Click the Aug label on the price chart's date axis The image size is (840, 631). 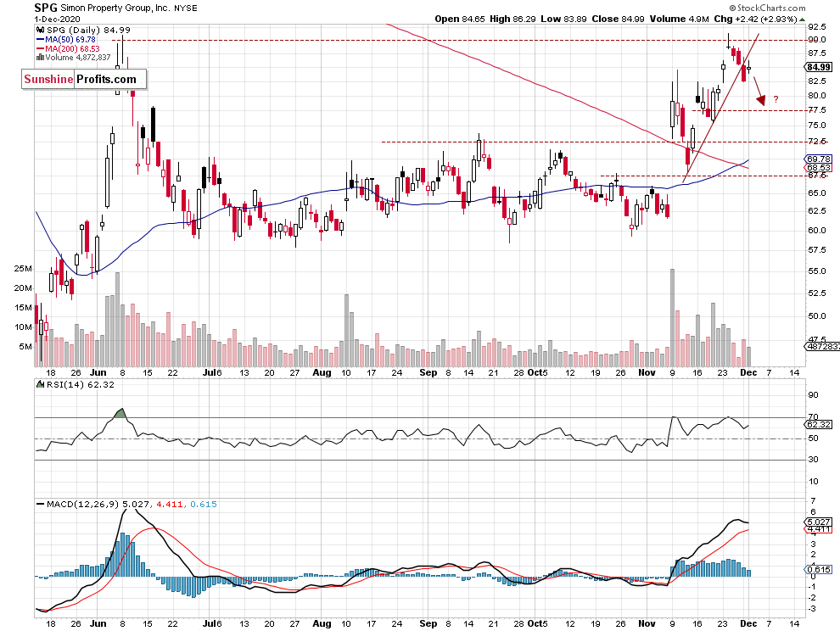(x=322, y=372)
